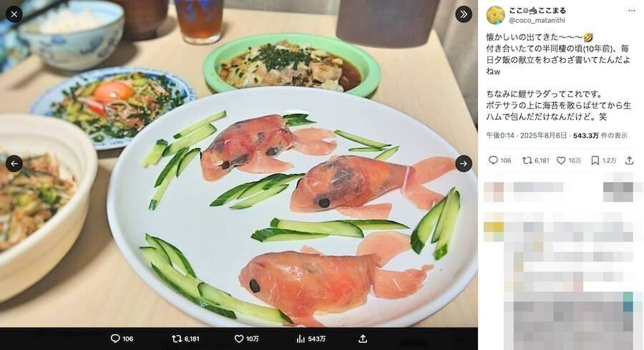Open the ここまる profile avatar

click(x=495, y=15)
